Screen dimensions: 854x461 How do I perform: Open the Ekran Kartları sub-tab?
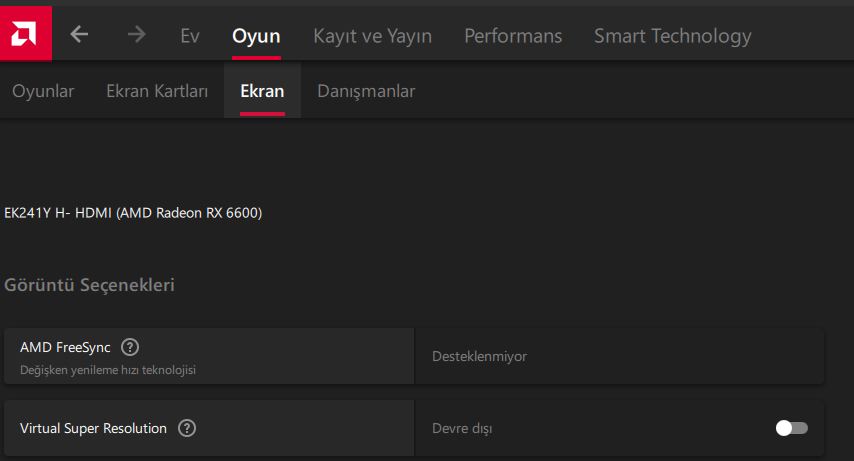[157, 91]
